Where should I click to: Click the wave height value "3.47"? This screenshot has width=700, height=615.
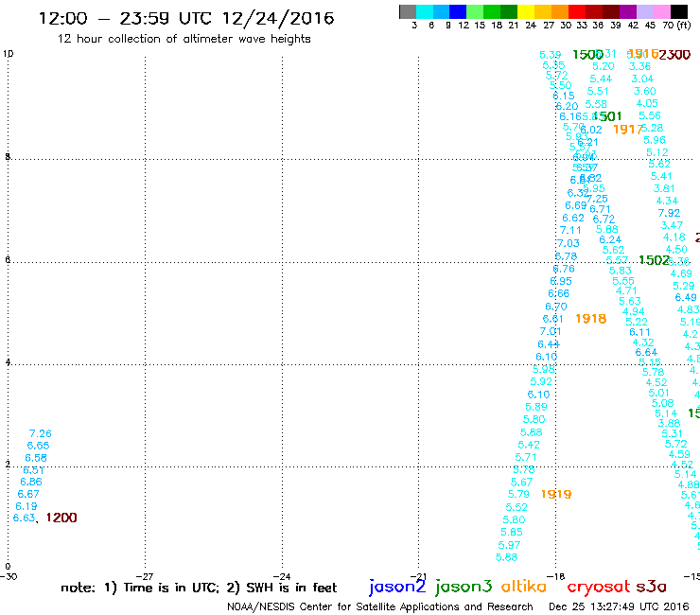[672, 225]
